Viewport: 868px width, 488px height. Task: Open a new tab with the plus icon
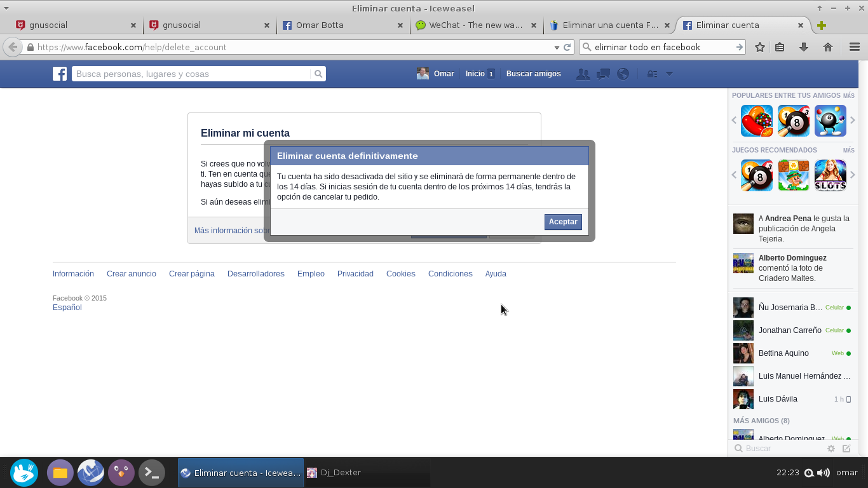tap(822, 25)
